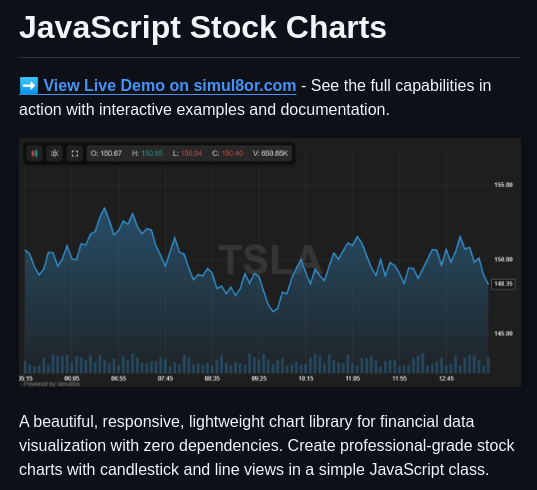Screen dimensions: 537x490
Task: Click the open price value O: 150.67
Action: click(x=106, y=153)
